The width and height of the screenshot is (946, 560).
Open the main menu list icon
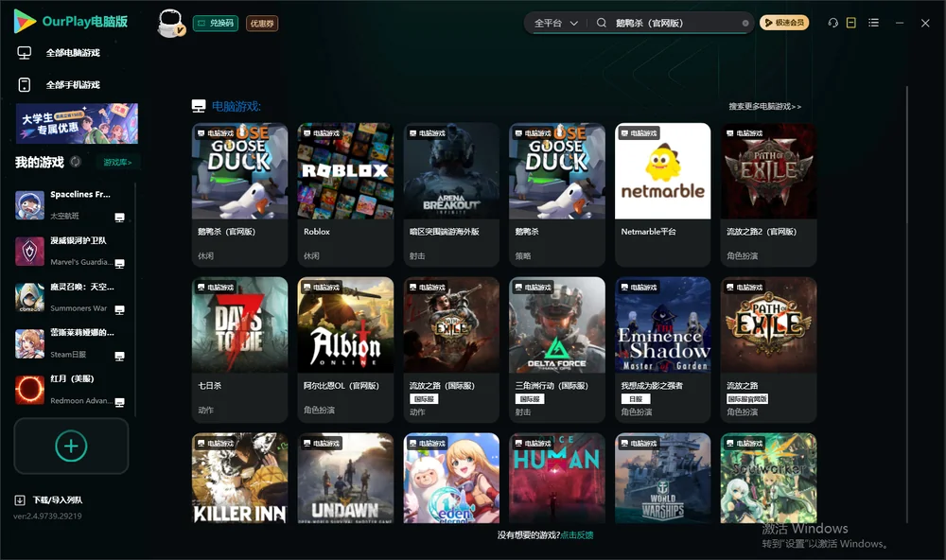(873, 23)
